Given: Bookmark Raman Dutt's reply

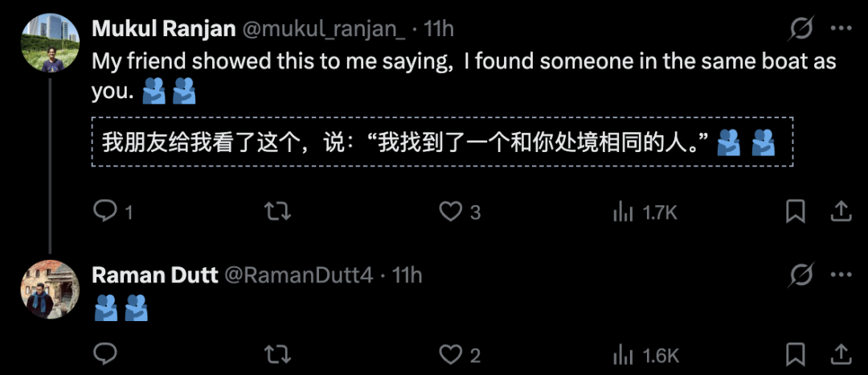Looking at the screenshot, I should [x=795, y=354].
